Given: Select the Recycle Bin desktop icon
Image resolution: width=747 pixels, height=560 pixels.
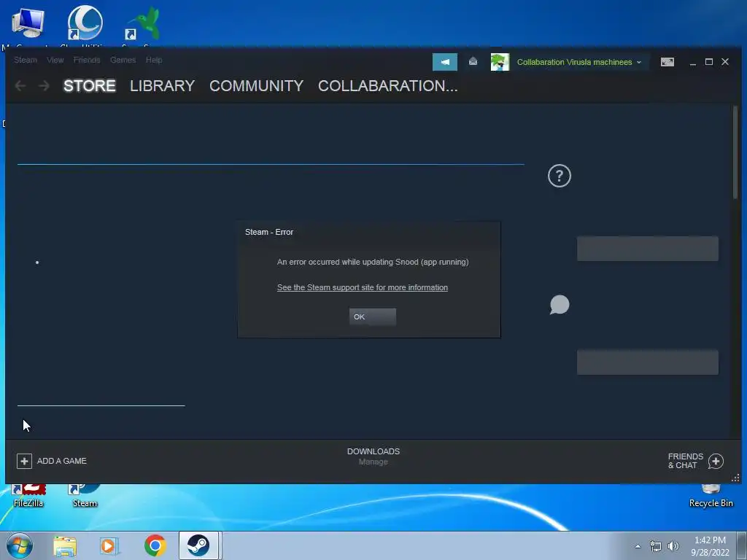Looking at the screenshot, I should 711,496.
